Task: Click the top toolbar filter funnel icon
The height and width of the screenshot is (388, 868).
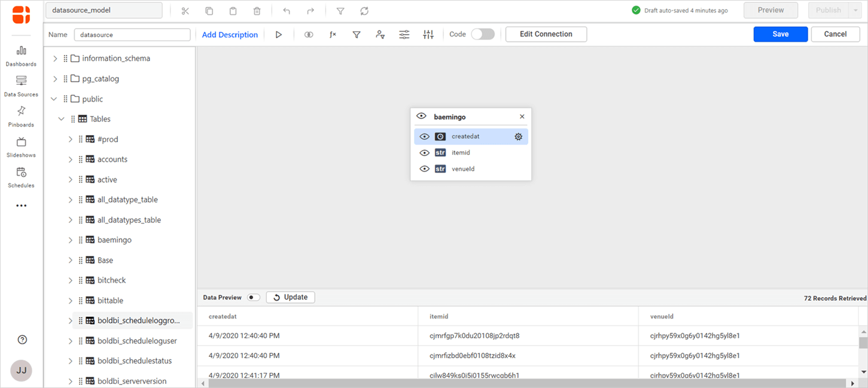Action: pyautogui.click(x=340, y=11)
